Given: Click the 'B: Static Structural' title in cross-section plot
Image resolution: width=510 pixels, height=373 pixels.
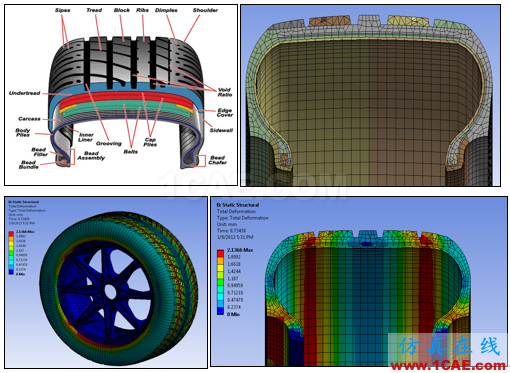Looking at the screenshot, I should tap(238, 205).
